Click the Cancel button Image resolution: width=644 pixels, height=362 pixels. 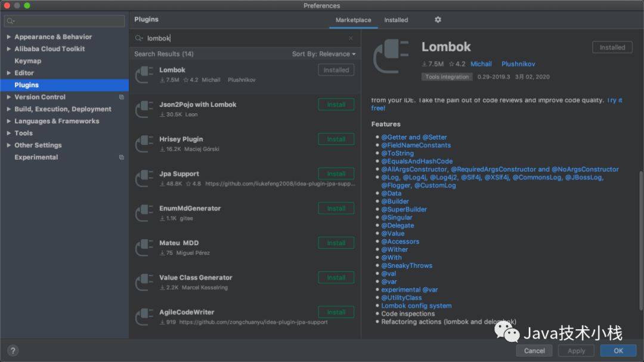(534, 351)
